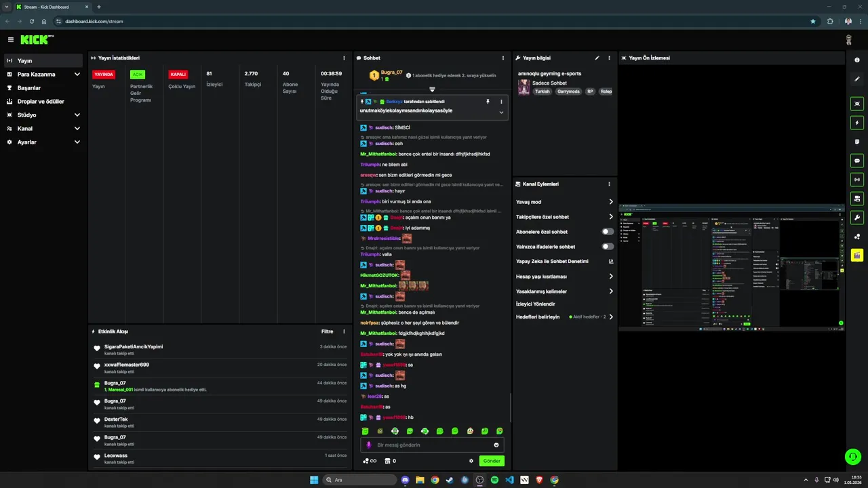868x488 pixels.
Task: Expand the pinned message with the chevron
Action: coord(501,112)
